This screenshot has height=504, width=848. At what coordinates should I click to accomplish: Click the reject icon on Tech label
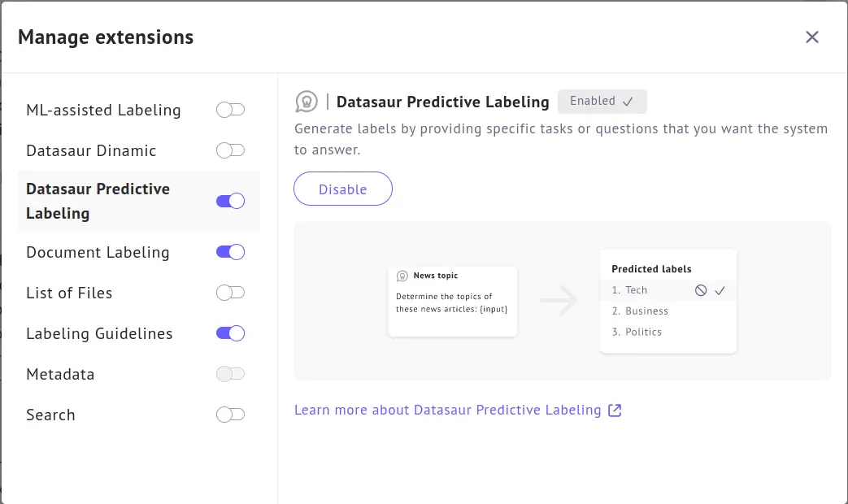point(701,290)
